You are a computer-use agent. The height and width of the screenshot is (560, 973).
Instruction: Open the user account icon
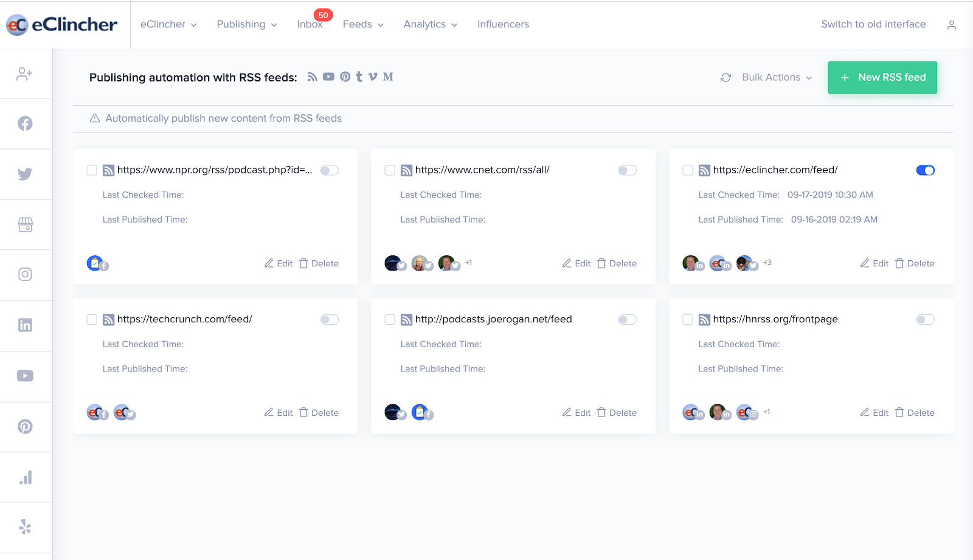952,25
